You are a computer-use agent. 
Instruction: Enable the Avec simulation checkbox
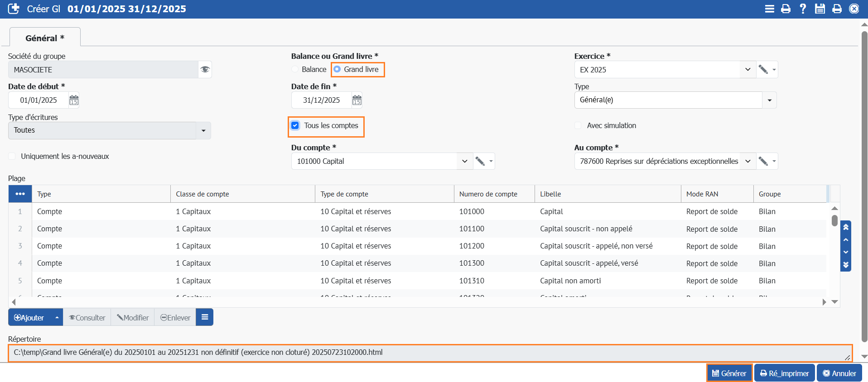point(578,125)
